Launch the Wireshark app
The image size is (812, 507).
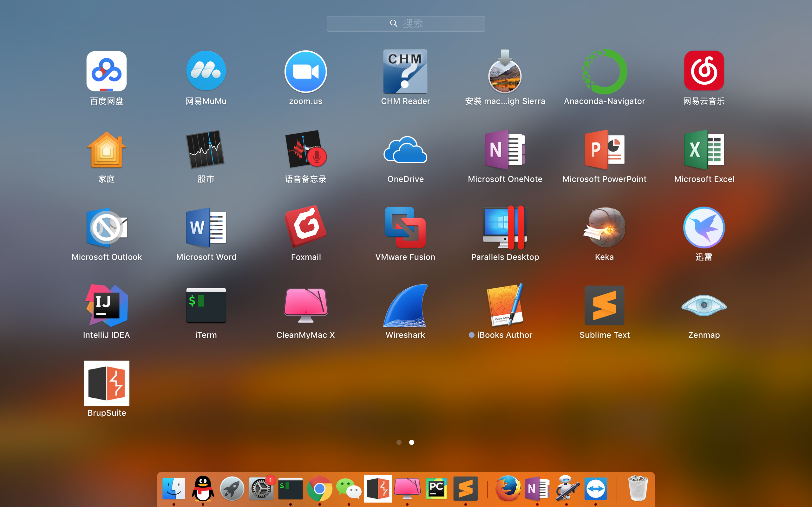point(405,306)
